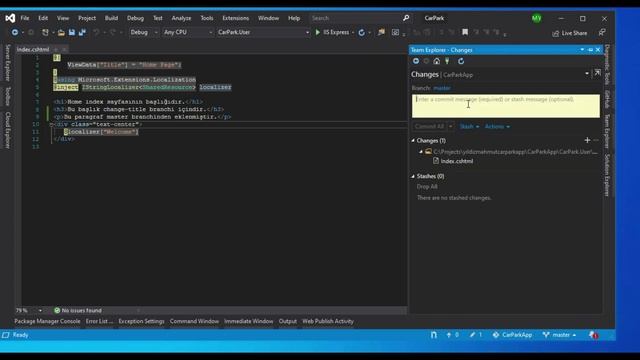Click the No issues found indicator
Screen dimensions: 640x360
click(78, 310)
